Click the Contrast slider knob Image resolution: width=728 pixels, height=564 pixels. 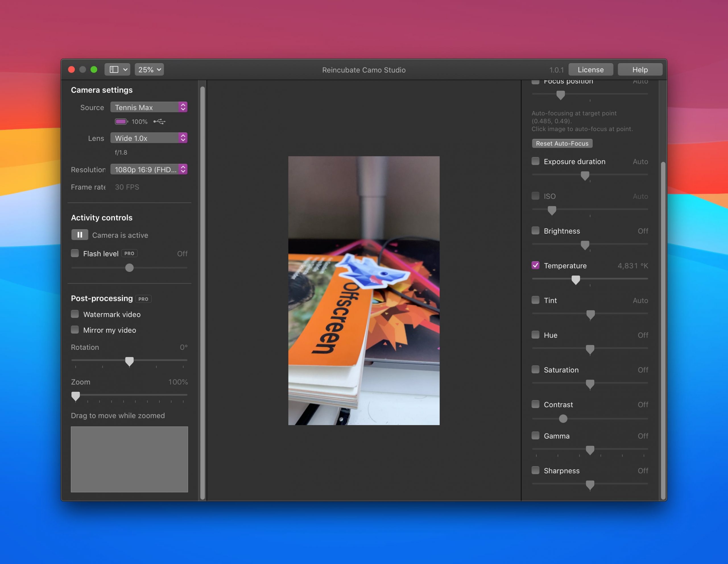coord(563,419)
